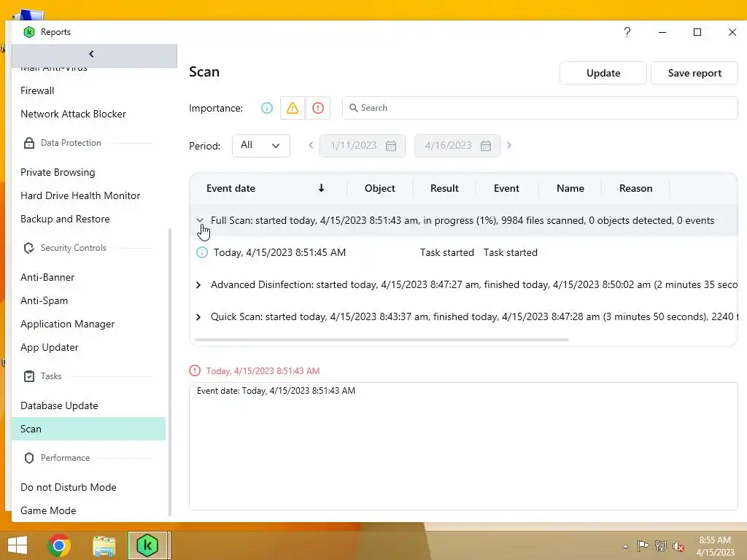Show hidden tray icons arrow
This screenshot has width=747, height=560.
click(625, 546)
